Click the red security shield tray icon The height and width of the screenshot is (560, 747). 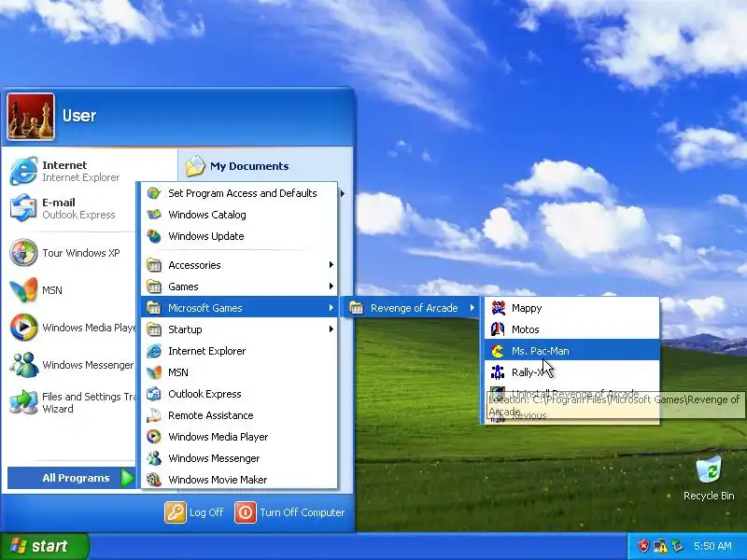(x=643, y=546)
